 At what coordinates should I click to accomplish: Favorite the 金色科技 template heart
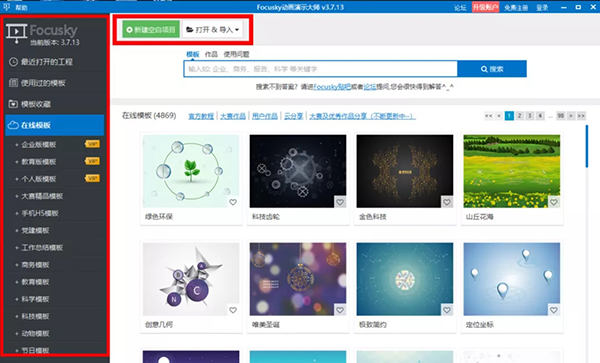447,202
